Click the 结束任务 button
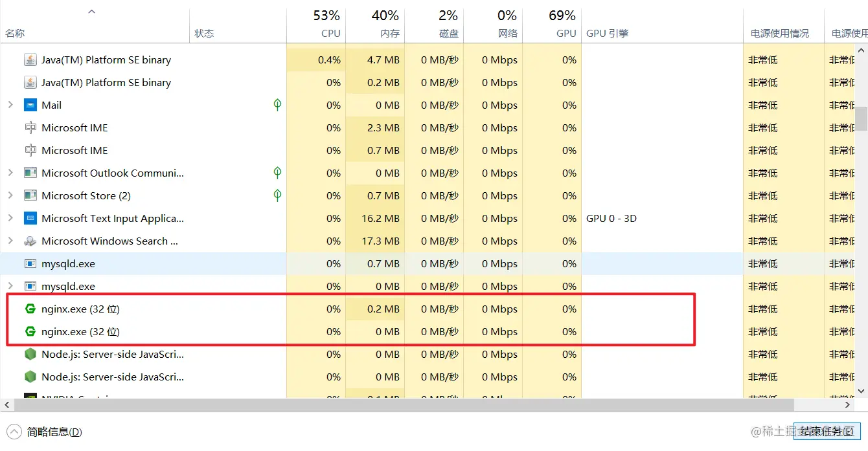The image size is (868, 451). [x=826, y=431]
